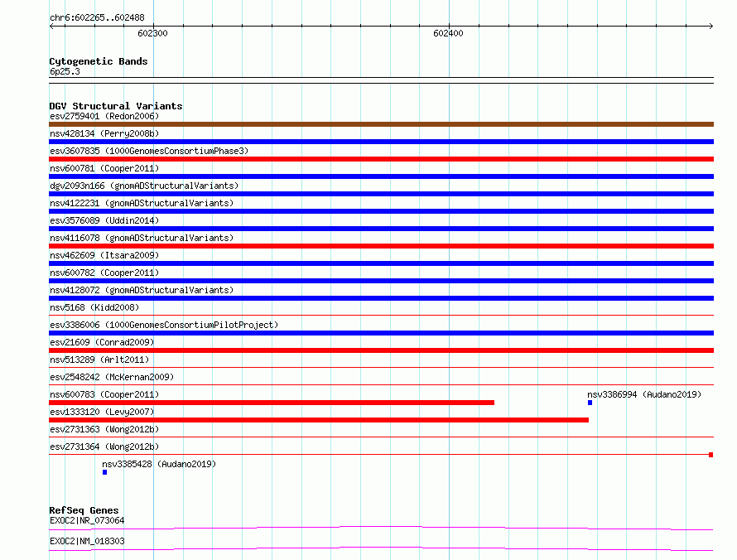Click esv2548242 (McKernan2009) variant label

(112, 377)
